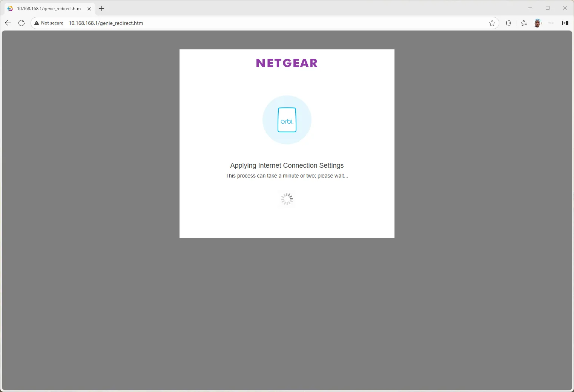Screen dimensions: 574x392
Task: Close the browser window
Action: tap(565, 8)
